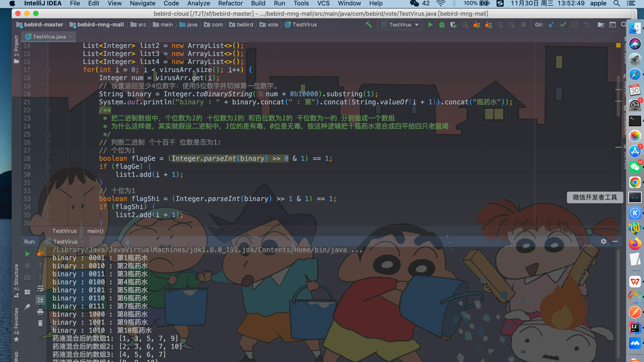Click TestVirus breadcrumb below the editor

(x=65, y=231)
